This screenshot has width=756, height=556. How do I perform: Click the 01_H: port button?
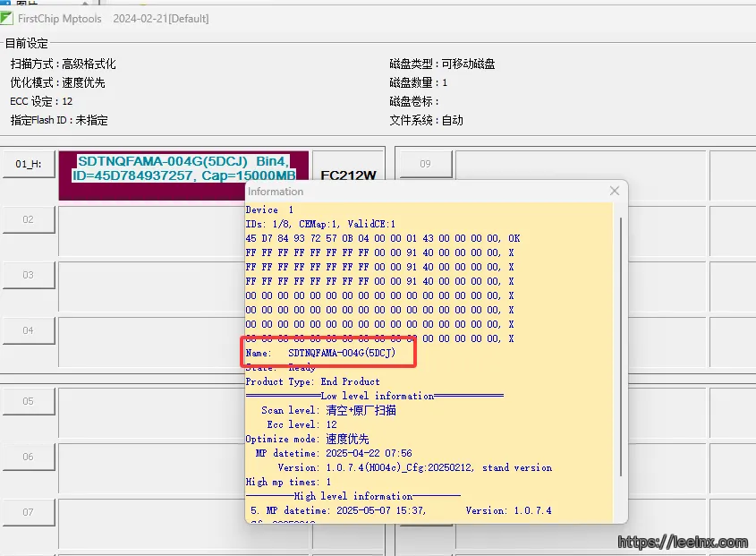coord(29,164)
